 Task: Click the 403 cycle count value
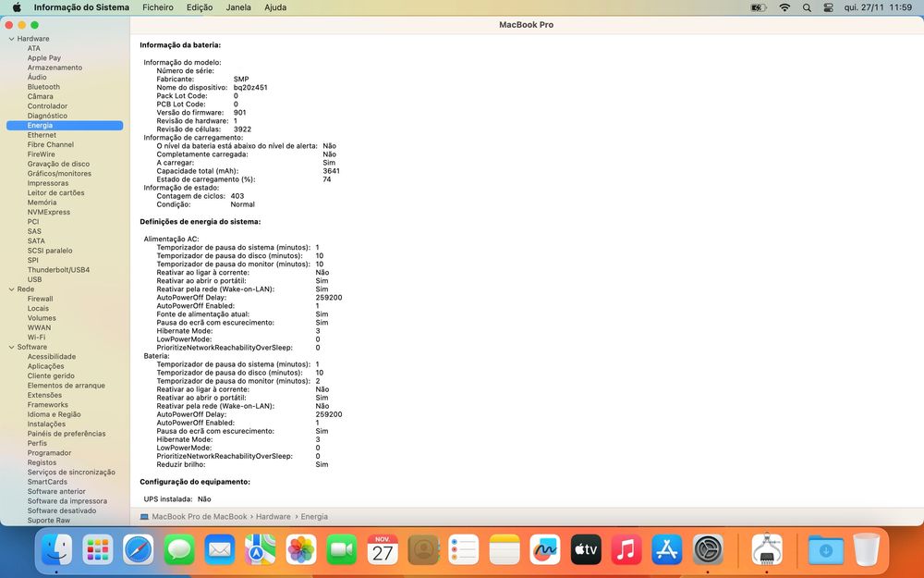pyautogui.click(x=237, y=196)
